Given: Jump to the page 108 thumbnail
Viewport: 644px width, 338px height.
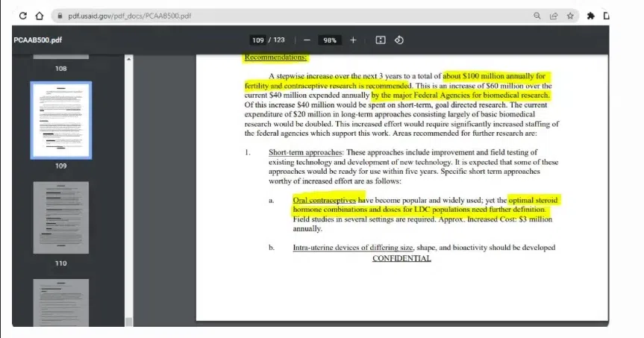Looking at the screenshot, I should 60,57.
